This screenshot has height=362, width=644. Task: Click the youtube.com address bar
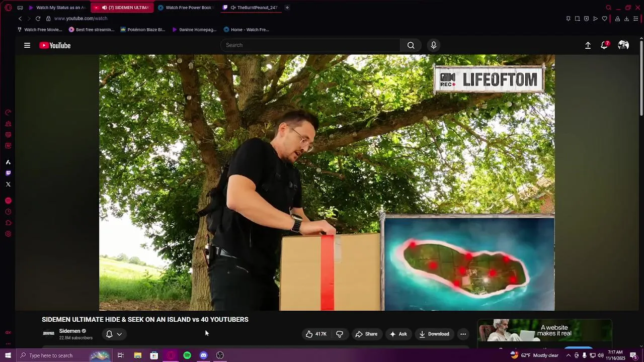(x=80, y=19)
